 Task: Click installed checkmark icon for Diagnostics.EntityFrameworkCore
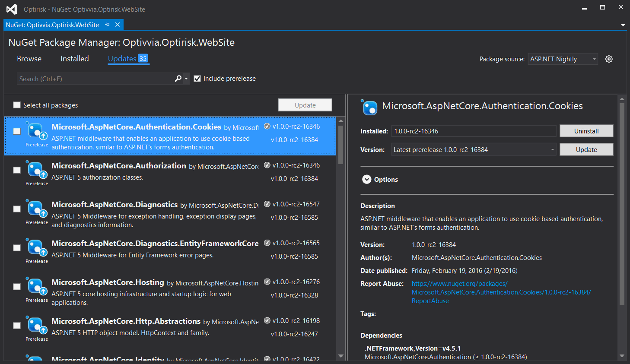point(267,243)
